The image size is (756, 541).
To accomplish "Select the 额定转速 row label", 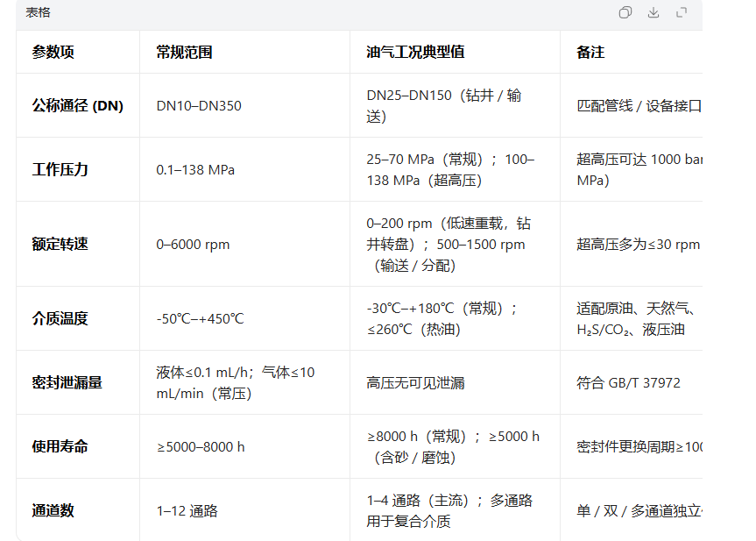I will [60, 245].
